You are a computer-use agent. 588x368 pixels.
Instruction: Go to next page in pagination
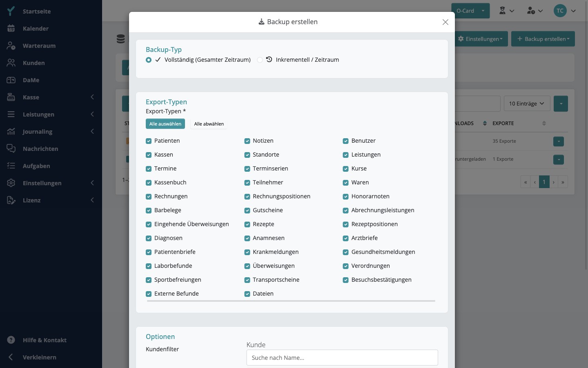(x=554, y=182)
